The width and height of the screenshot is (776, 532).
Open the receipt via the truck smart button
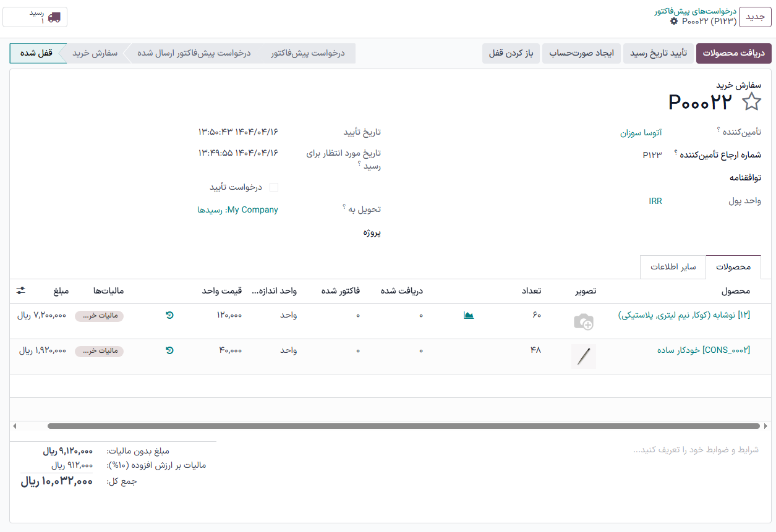point(35,17)
